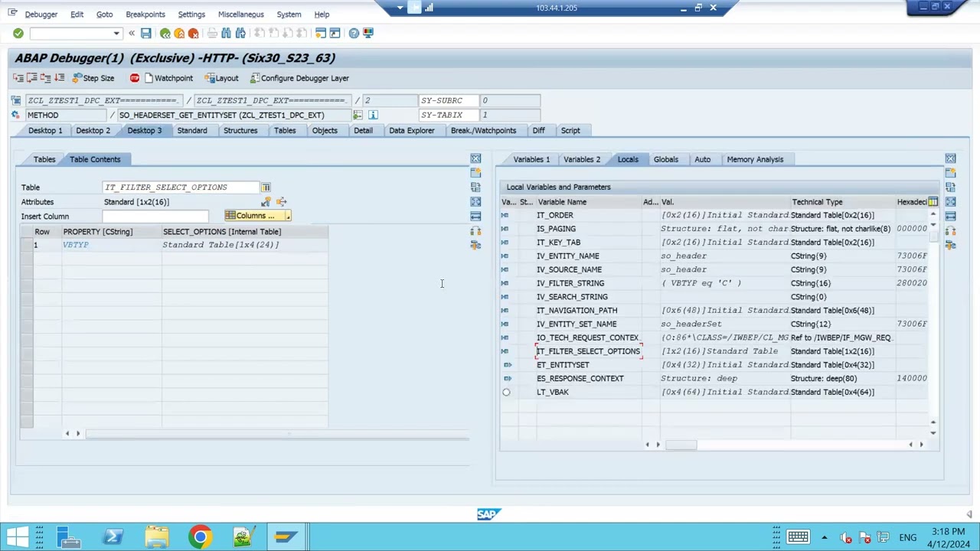Close the right variables tool pane
980x551 pixels.
click(950, 159)
